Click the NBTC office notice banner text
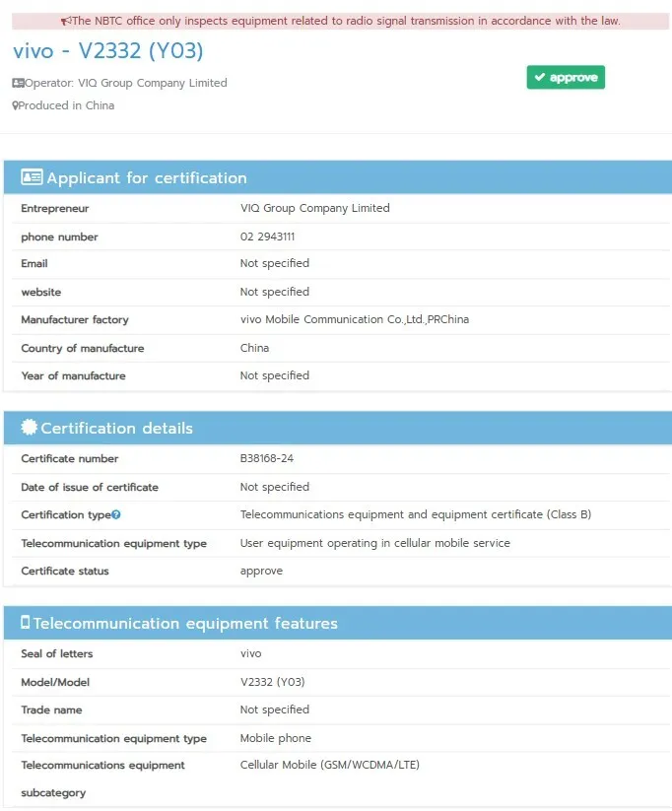The height and width of the screenshot is (811, 672). pyautogui.click(x=346, y=21)
